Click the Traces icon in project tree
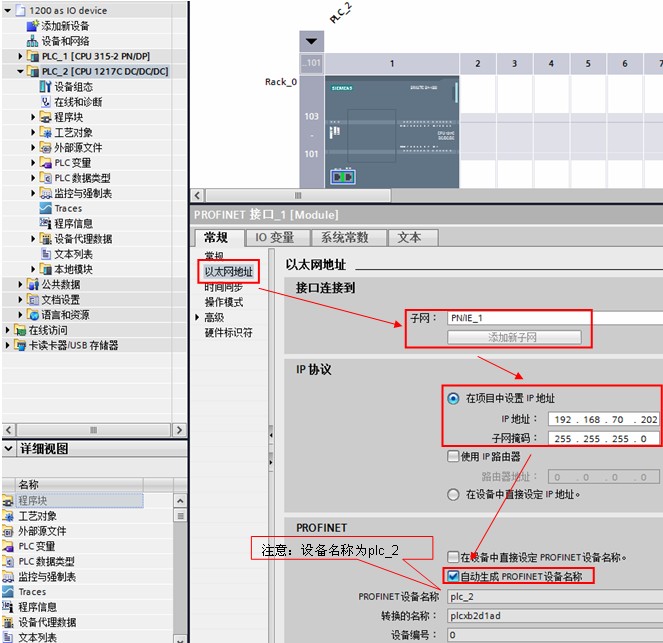 [x=45, y=208]
